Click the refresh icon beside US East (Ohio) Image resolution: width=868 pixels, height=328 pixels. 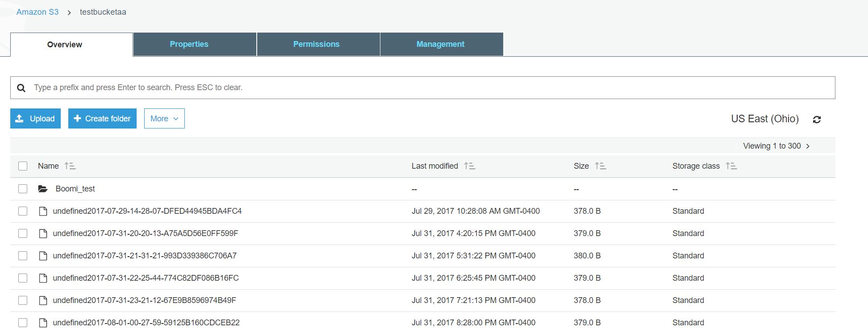pyautogui.click(x=817, y=120)
